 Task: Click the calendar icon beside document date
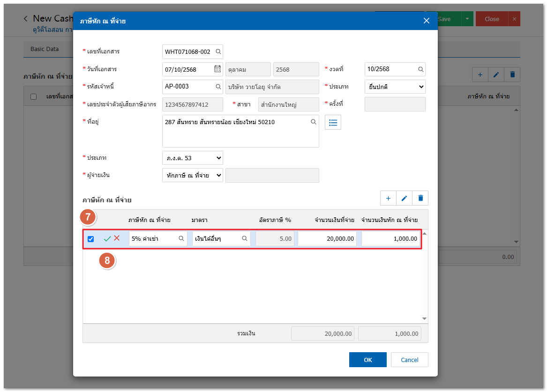[217, 69]
